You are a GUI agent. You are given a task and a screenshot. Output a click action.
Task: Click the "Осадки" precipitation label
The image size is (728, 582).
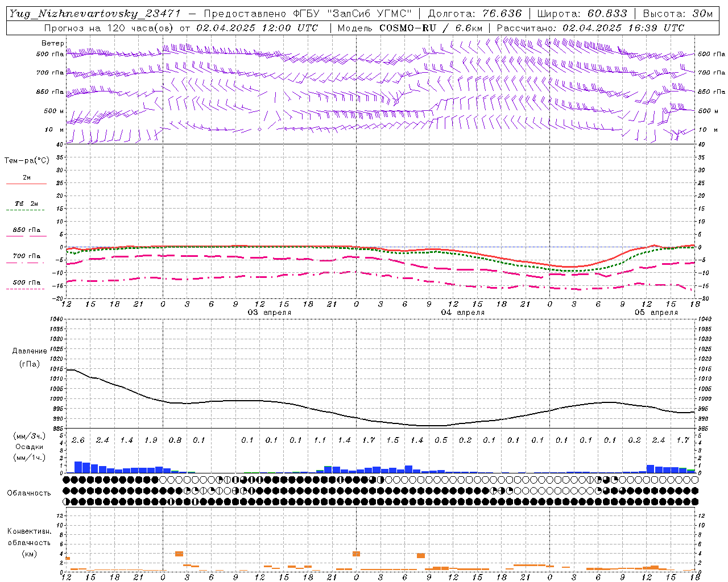point(30,447)
